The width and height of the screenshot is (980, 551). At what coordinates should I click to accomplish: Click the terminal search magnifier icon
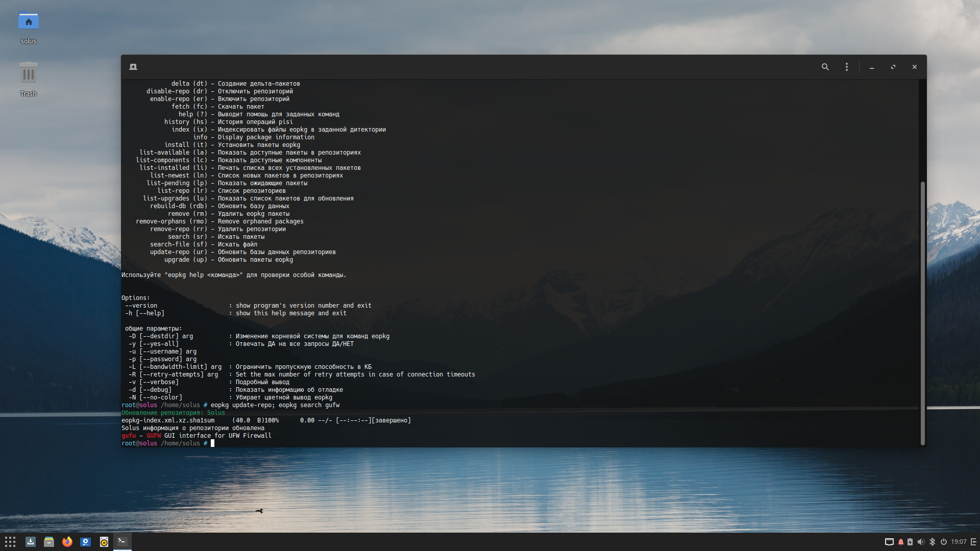(825, 67)
